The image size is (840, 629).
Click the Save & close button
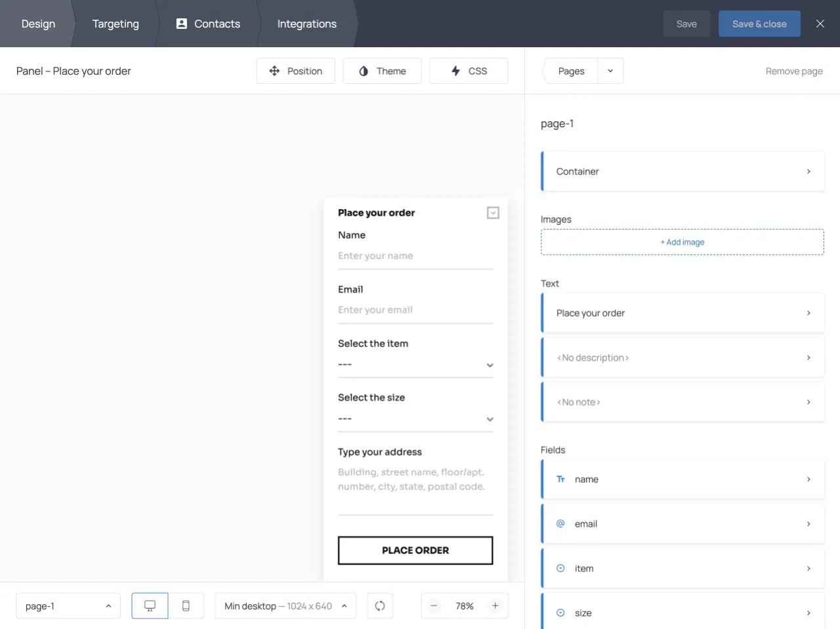[x=759, y=24]
